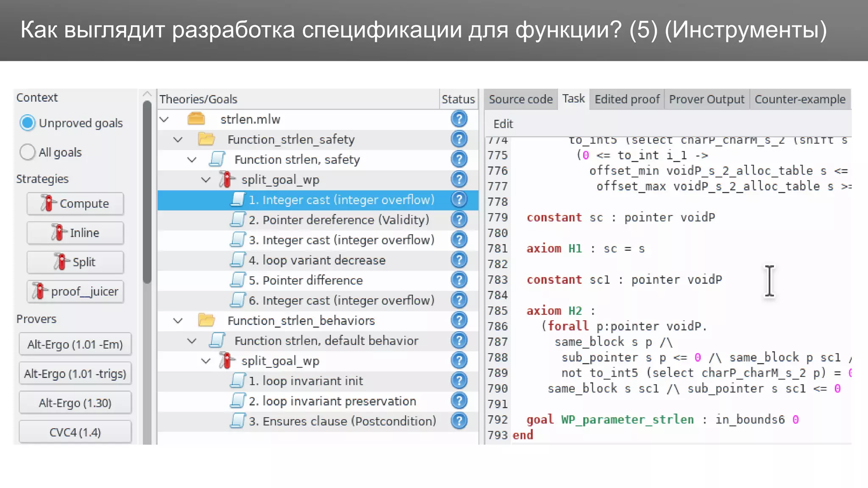
Task: Open the Prover Output tab
Action: (707, 99)
